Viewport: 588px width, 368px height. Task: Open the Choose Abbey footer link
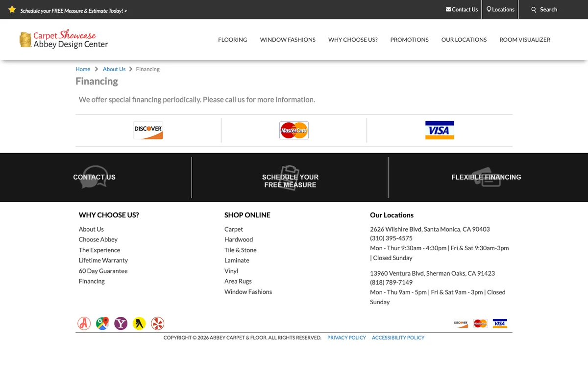click(x=98, y=239)
